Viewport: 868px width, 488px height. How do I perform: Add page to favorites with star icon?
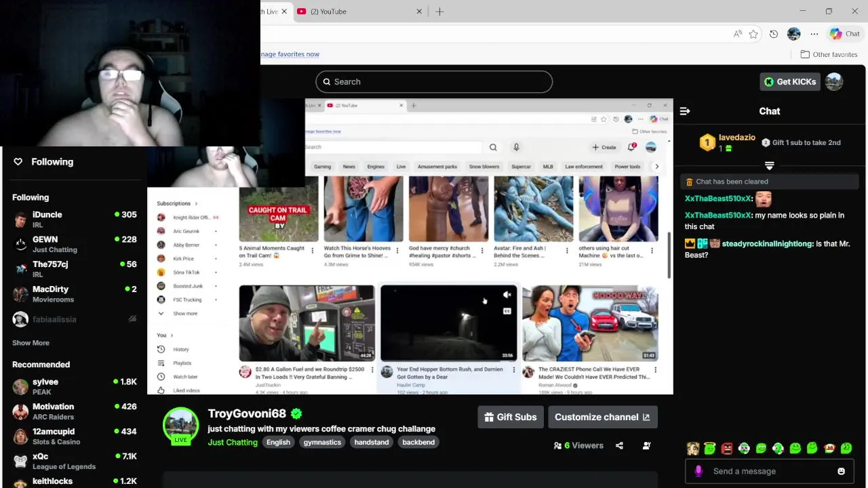[x=753, y=34]
